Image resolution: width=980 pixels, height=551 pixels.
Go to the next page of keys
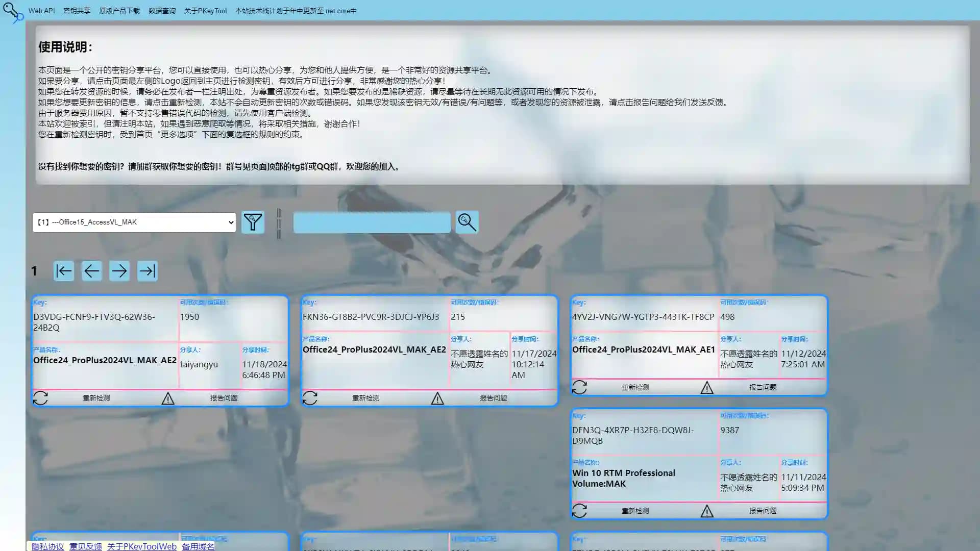pyautogui.click(x=119, y=271)
